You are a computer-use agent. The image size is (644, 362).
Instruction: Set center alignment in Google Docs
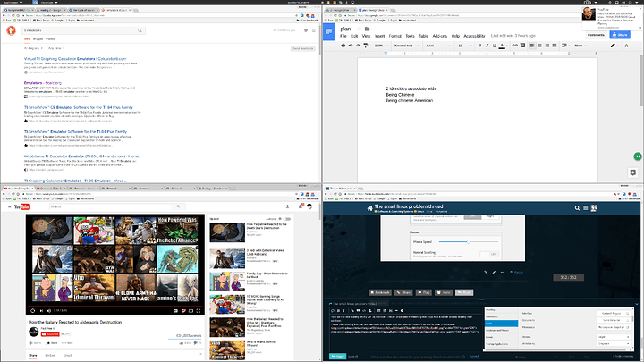pos(539,46)
